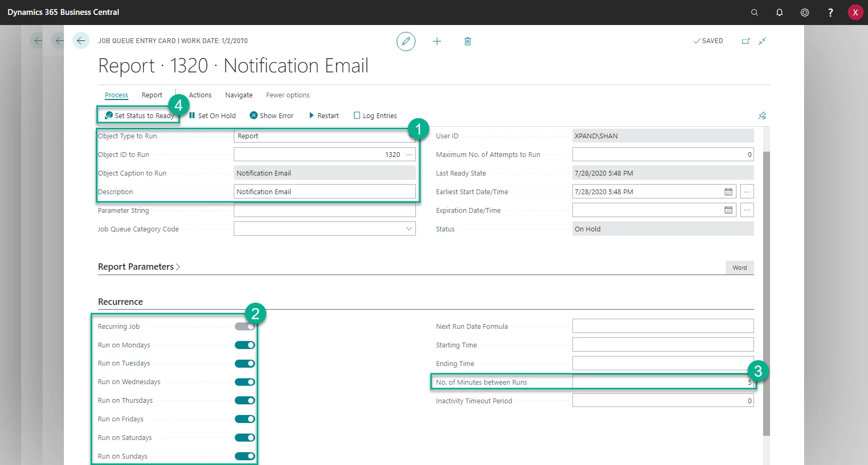The height and width of the screenshot is (465, 868).
Task: Click the pencil edit icon
Action: 406,41
